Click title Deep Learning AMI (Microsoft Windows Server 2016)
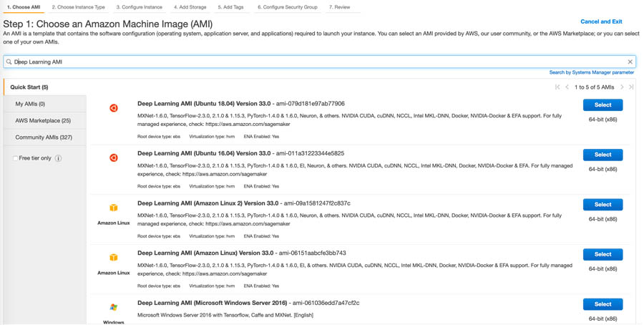 pos(213,303)
